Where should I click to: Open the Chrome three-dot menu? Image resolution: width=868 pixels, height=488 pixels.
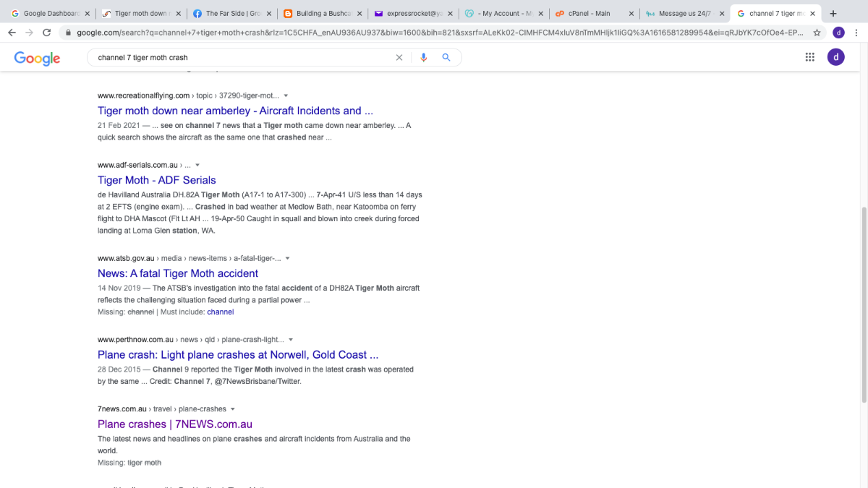click(x=857, y=33)
